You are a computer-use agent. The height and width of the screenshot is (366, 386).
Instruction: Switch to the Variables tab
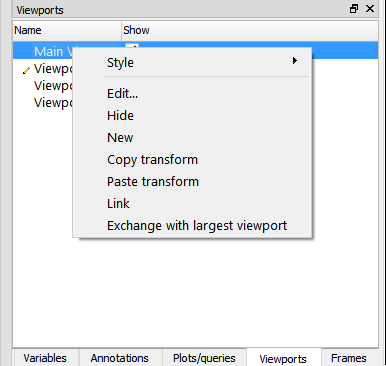tap(45, 358)
